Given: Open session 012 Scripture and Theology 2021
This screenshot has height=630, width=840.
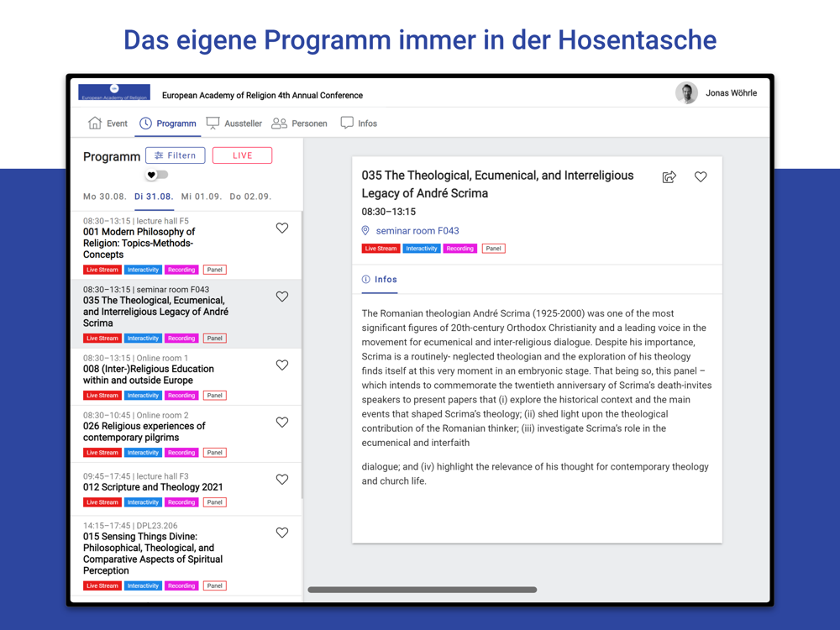Looking at the screenshot, I should (153, 487).
